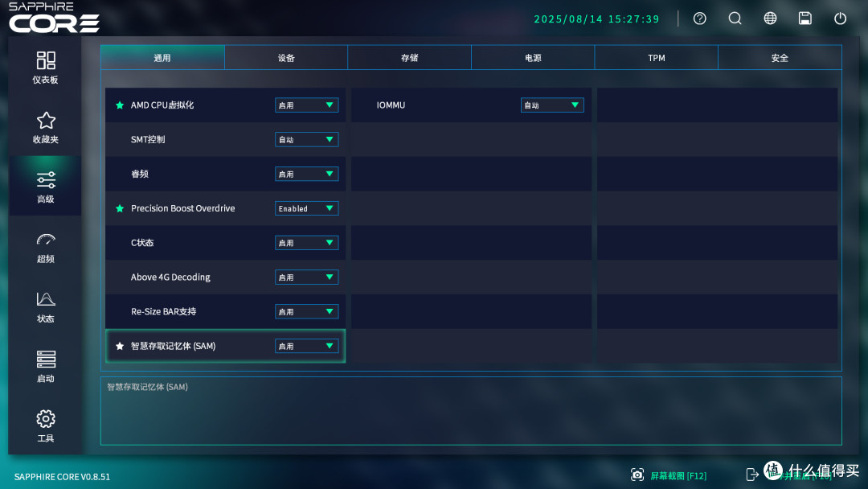Open the 智慧存取记忆体 (SAM) dropdown
Image resolution: width=868 pixels, height=489 pixels.
(x=307, y=346)
